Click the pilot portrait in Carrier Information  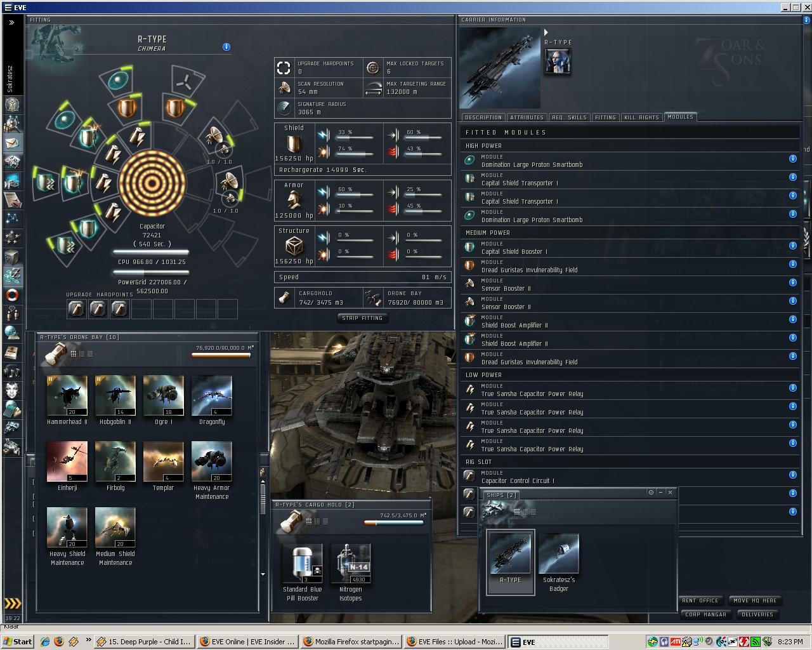(x=558, y=62)
